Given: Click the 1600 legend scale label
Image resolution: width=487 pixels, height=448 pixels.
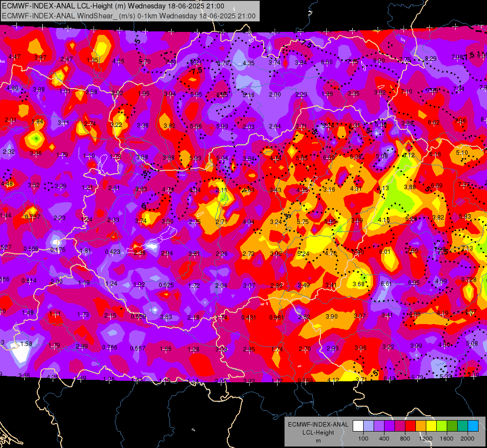Looking at the screenshot, I should (x=446, y=439).
